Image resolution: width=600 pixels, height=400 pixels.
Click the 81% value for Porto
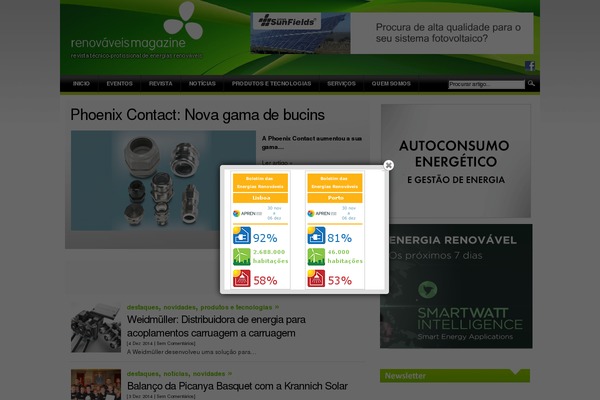tap(339, 238)
